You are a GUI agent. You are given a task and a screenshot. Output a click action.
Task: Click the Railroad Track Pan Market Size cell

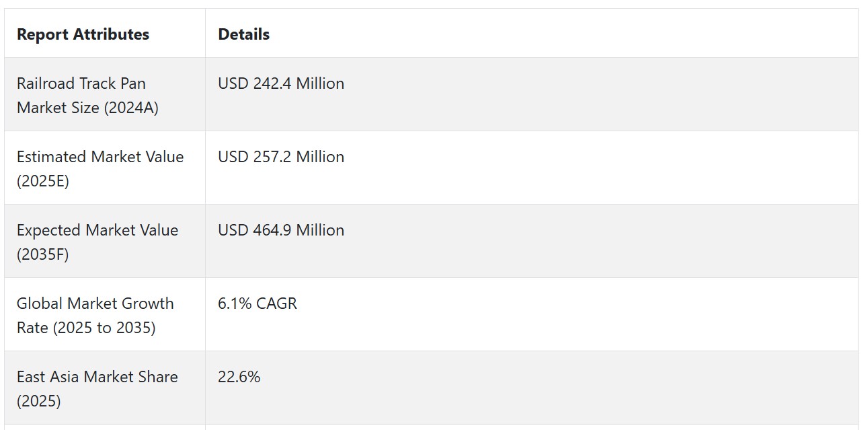click(x=105, y=95)
